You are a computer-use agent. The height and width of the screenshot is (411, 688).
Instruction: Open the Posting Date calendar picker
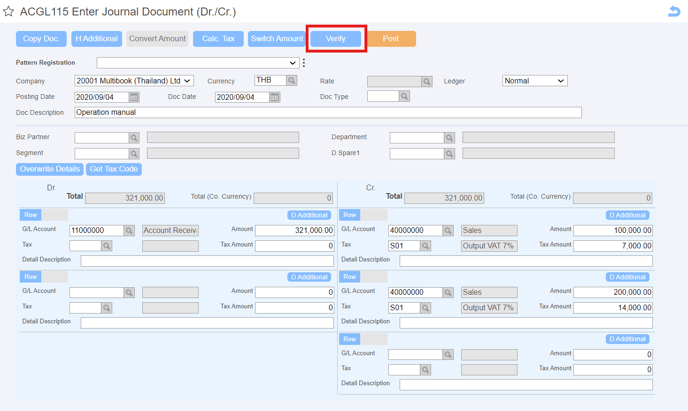pyautogui.click(x=134, y=97)
